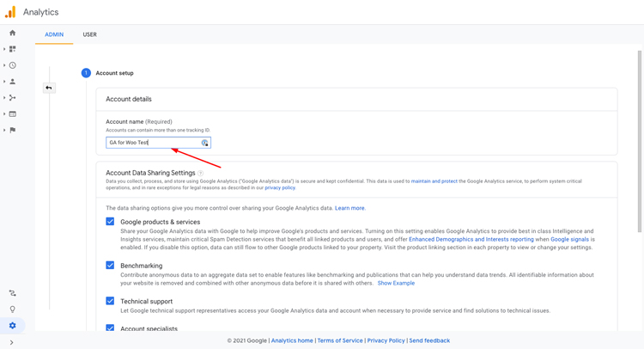Open Acquisition icon in sidebar

coord(12,98)
